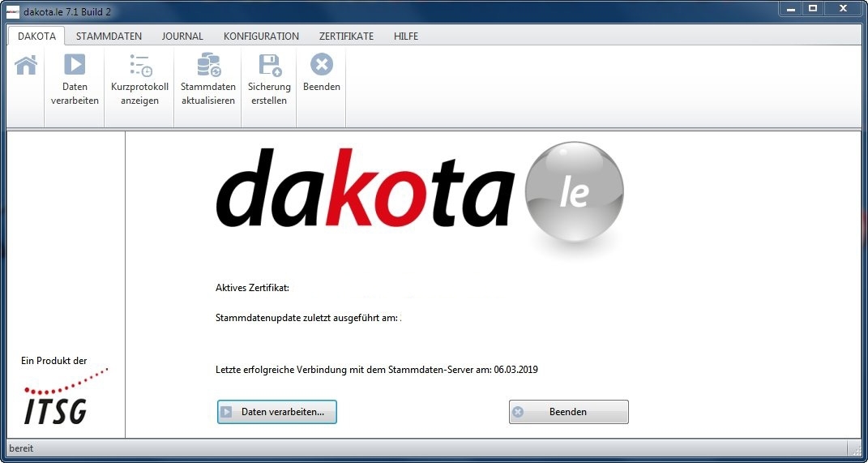This screenshot has width=868, height=463.
Task: Go to the Home icon in ribbon
Action: pyautogui.click(x=26, y=65)
